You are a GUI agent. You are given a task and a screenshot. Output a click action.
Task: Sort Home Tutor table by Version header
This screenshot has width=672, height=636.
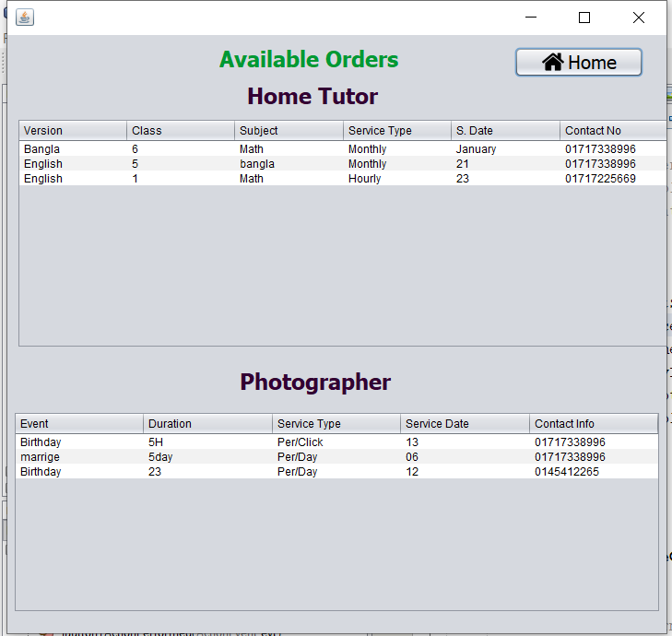point(73,131)
